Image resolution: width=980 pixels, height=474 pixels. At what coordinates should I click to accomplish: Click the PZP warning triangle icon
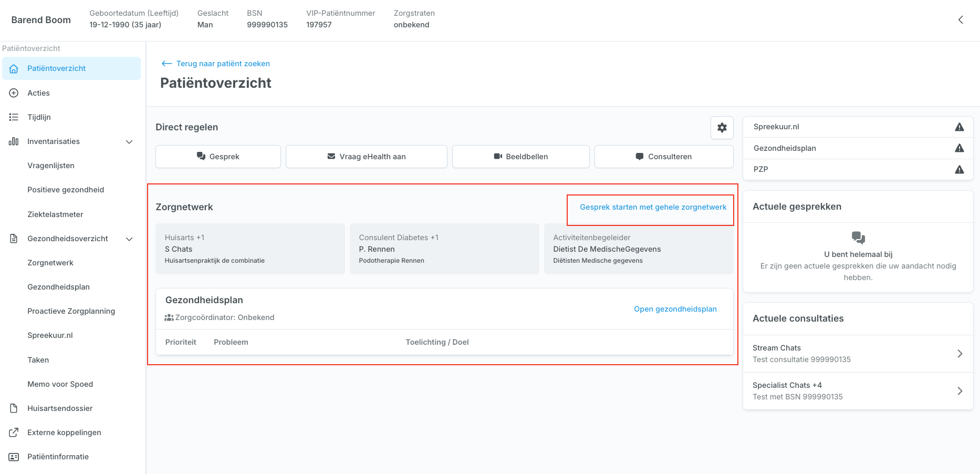point(959,170)
